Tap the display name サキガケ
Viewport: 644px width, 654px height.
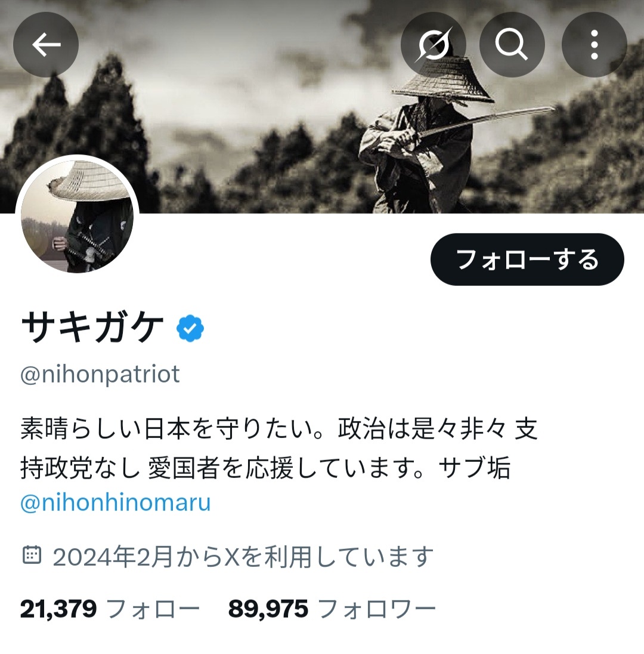92,328
